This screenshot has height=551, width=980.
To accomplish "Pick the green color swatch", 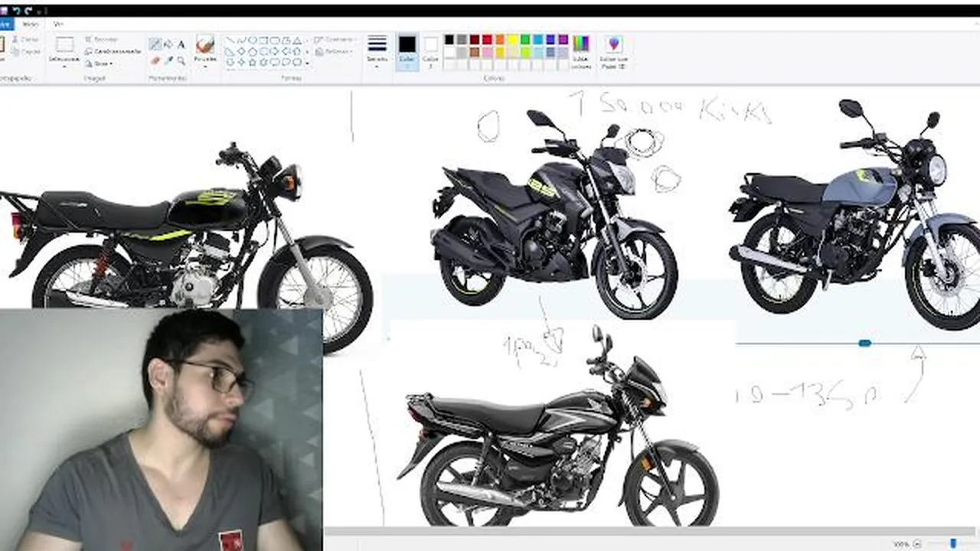I will (x=525, y=40).
